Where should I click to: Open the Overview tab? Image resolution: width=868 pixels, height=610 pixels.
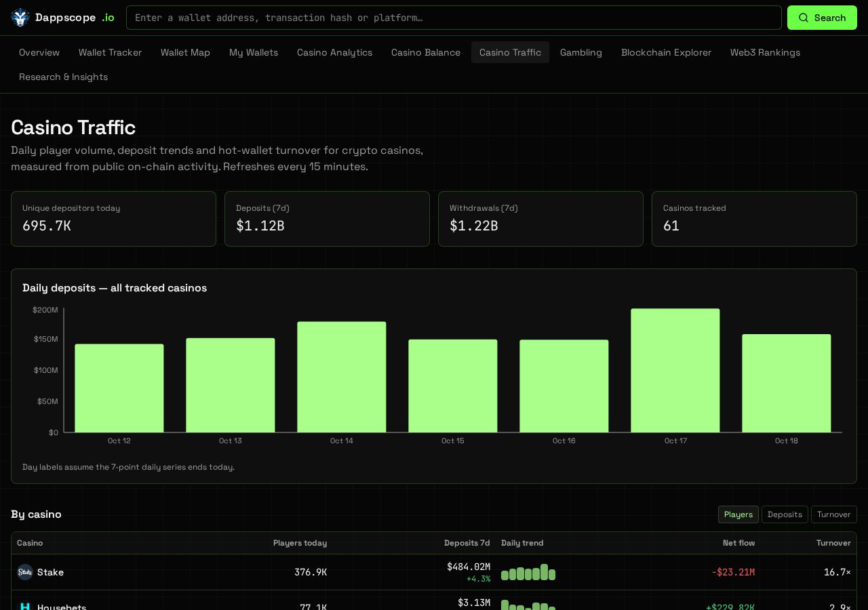[x=39, y=52]
